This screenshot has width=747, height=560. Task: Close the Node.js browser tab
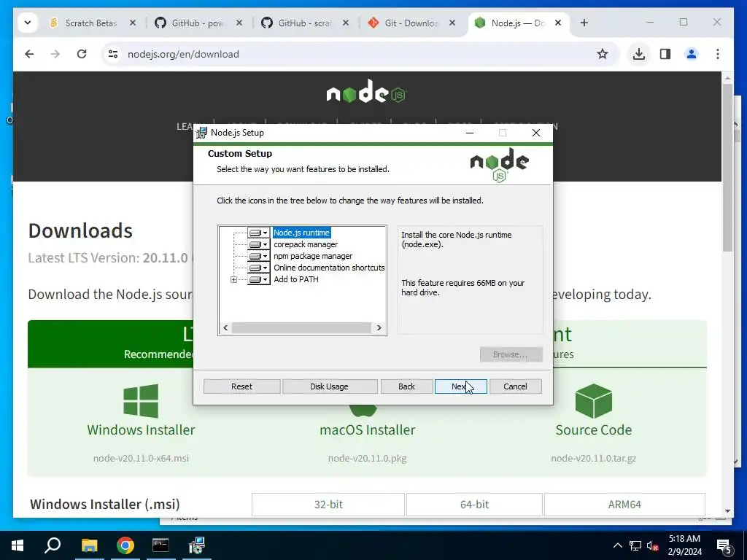558,23
